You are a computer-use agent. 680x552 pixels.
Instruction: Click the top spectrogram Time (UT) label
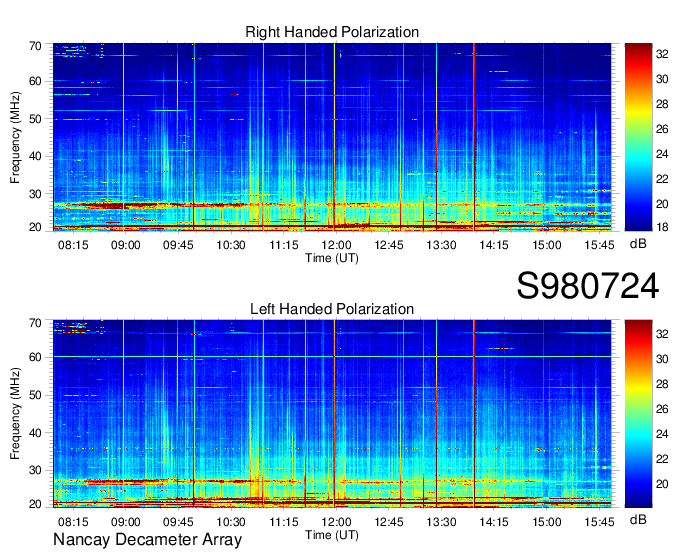(x=332, y=258)
